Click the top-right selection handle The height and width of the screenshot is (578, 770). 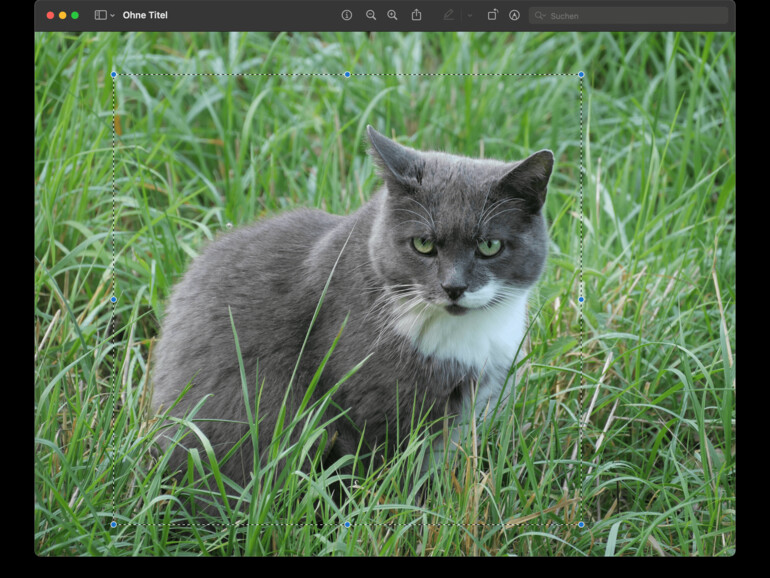[x=581, y=75]
